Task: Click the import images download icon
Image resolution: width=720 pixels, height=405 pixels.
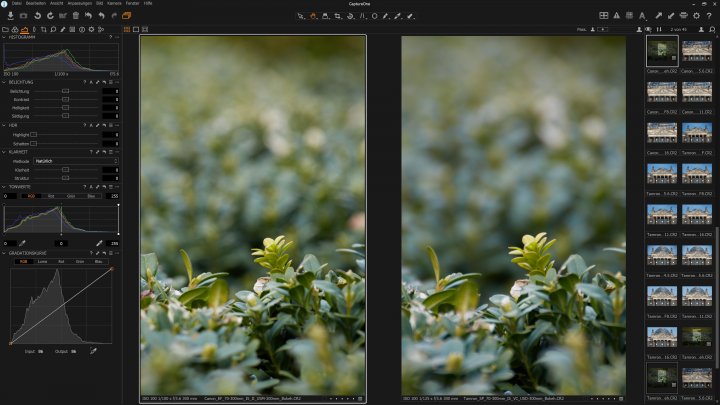Action: 8,16
